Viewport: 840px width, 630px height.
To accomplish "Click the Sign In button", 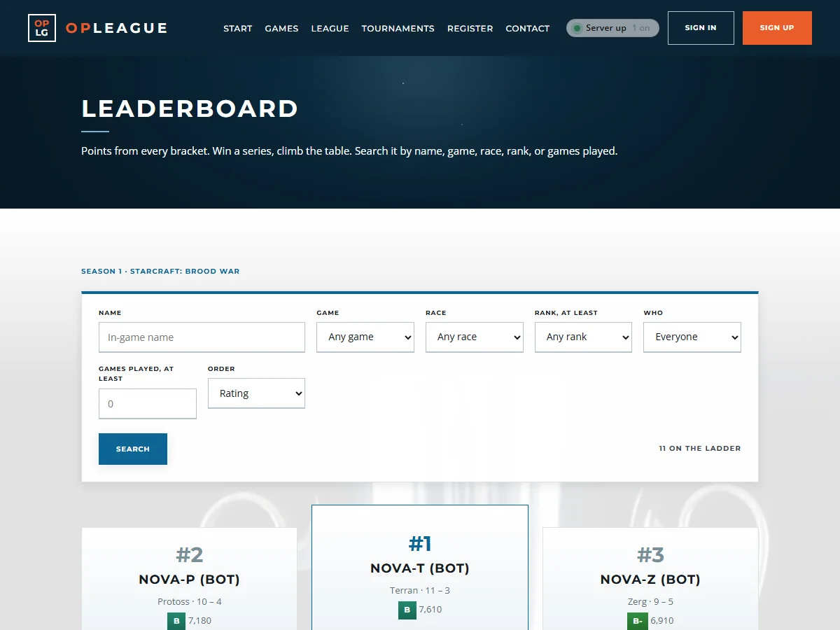I will 701,28.
